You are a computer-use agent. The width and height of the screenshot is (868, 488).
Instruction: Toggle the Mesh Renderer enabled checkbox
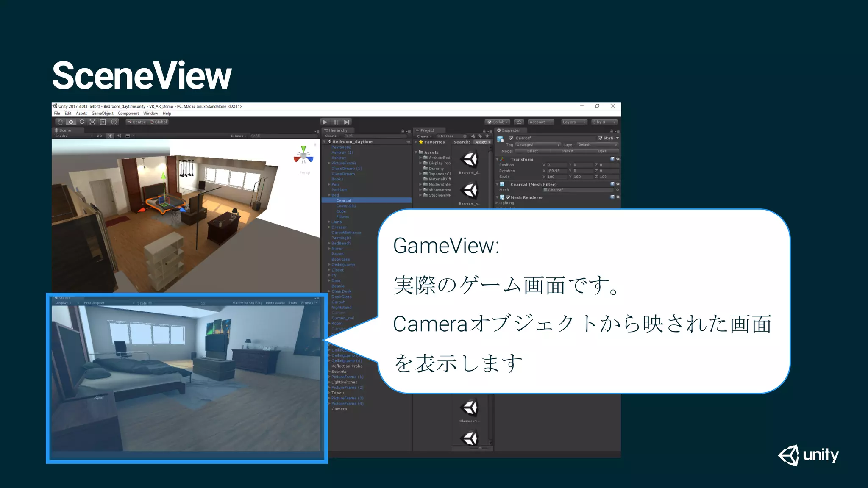[x=508, y=197]
